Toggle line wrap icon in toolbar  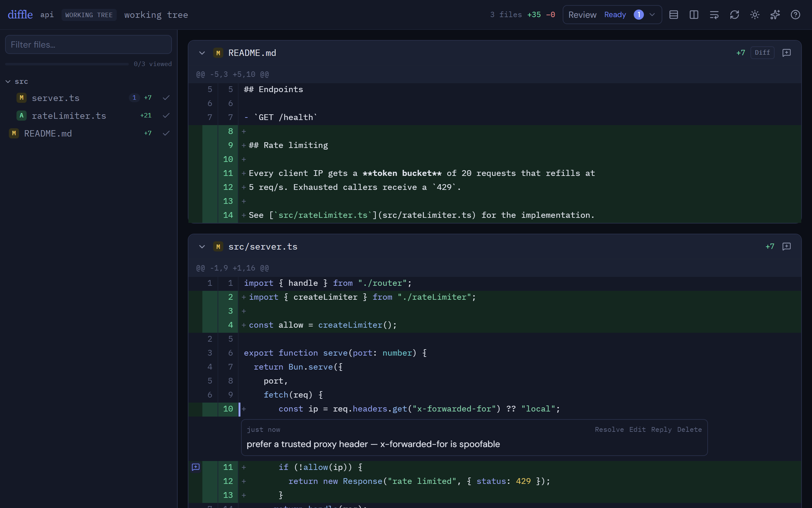pyautogui.click(x=714, y=15)
